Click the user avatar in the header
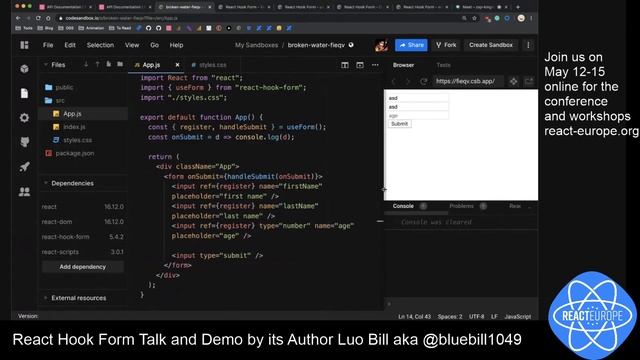 381,45
